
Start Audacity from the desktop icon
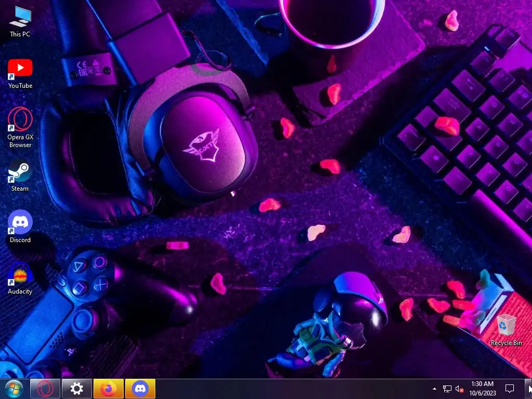click(20, 278)
